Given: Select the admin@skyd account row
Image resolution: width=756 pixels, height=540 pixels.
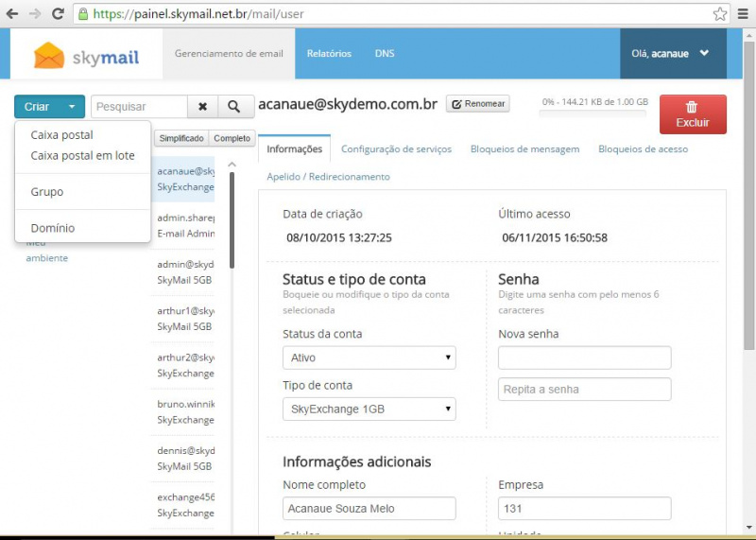Looking at the screenshot, I should point(183,272).
